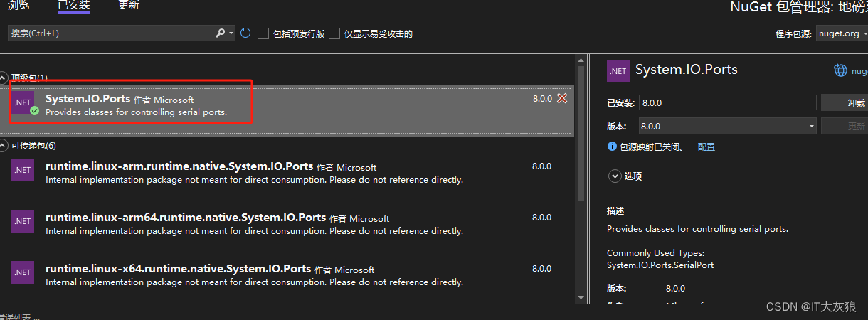Open the 更新 tab
The height and width of the screenshot is (320, 868).
click(x=129, y=6)
